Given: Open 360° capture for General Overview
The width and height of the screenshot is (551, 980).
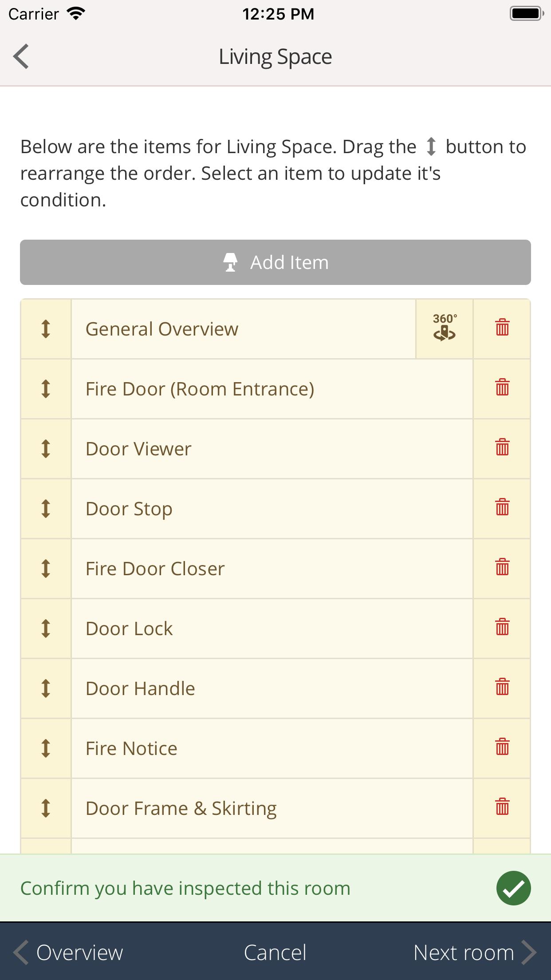Looking at the screenshot, I should click(445, 329).
